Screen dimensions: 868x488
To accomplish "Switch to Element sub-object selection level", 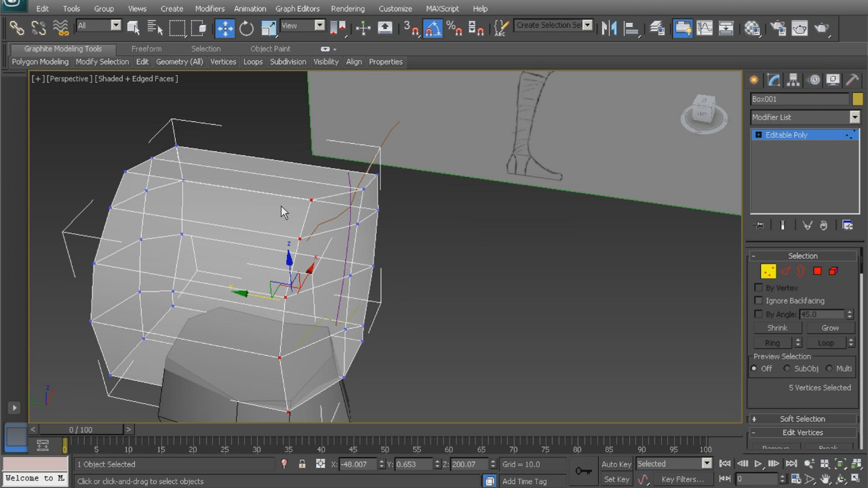I will coord(833,271).
